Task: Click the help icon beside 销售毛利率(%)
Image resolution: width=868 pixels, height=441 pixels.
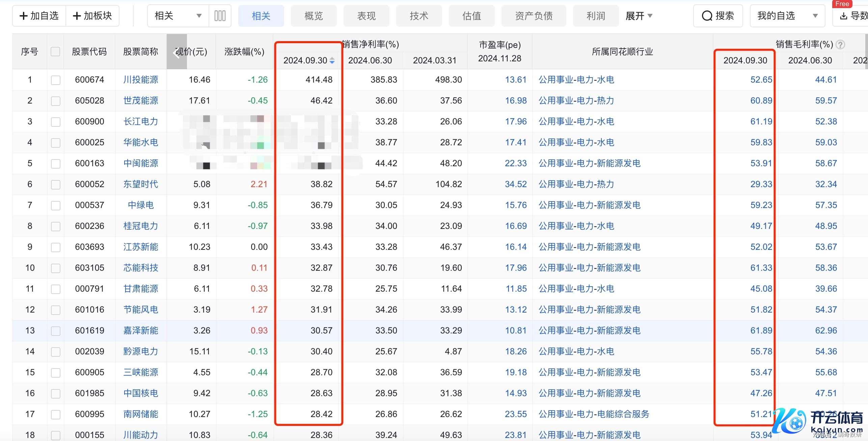Action: click(840, 45)
